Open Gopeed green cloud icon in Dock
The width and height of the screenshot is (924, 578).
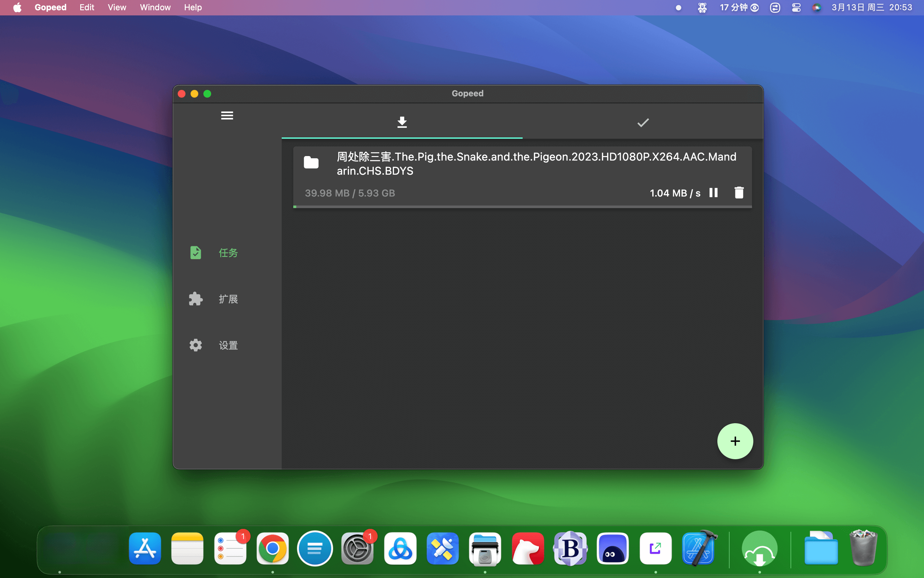click(x=759, y=548)
